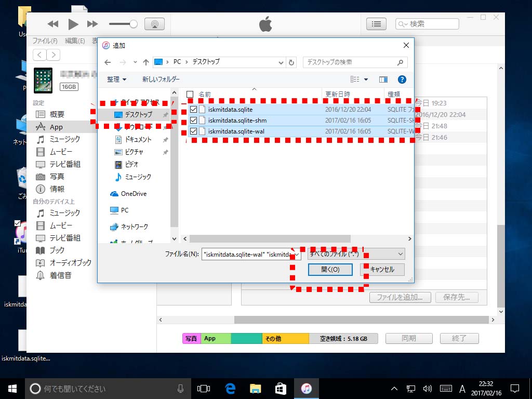The height and width of the screenshot is (399, 532).
Task: Open Microsoft Edge from the taskbar
Action: pyautogui.click(x=230, y=388)
